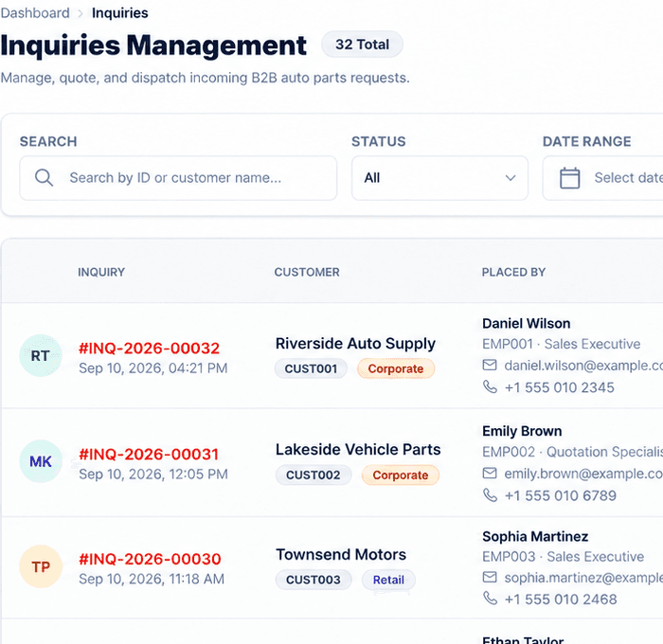Click phone number +1 555 010 2345

coord(560,387)
